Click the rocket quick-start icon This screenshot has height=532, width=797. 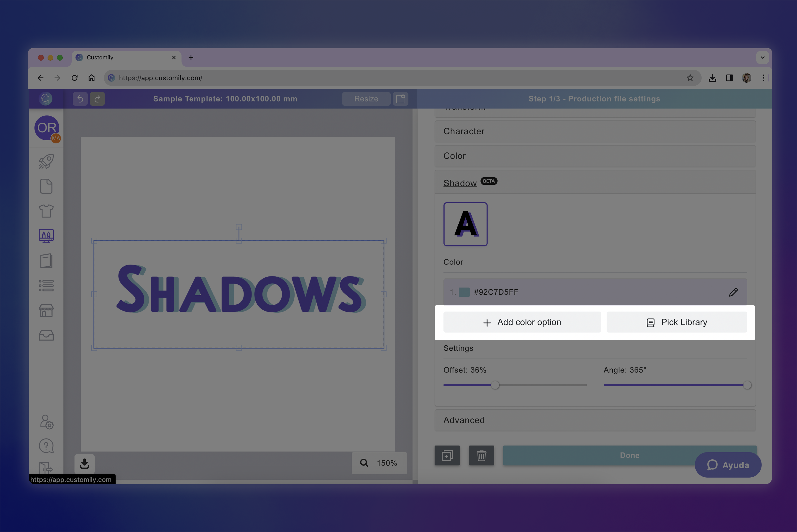pos(46,161)
